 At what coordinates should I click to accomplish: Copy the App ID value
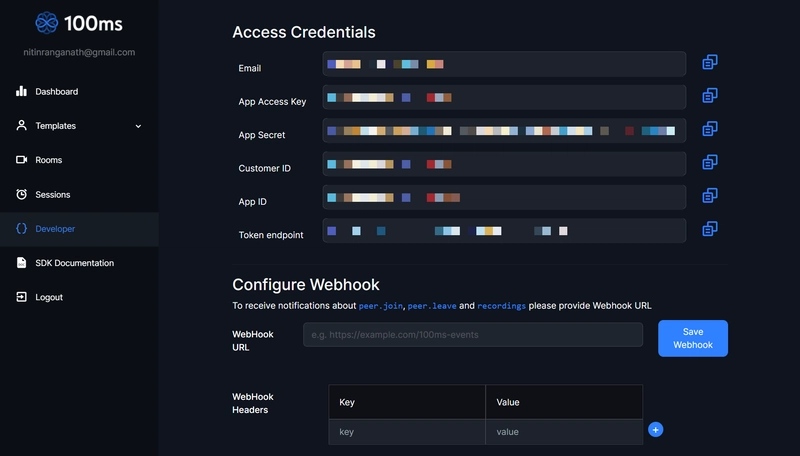710,195
